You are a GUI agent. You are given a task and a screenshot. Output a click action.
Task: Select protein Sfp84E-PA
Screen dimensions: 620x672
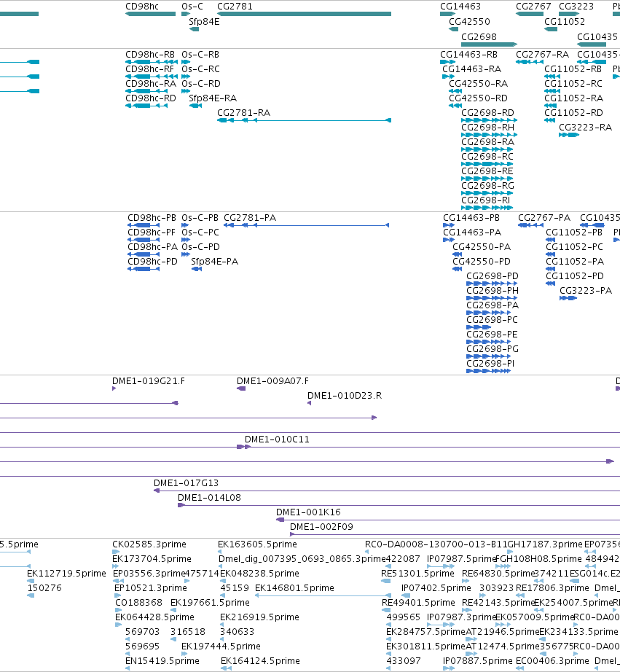point(197,269)
